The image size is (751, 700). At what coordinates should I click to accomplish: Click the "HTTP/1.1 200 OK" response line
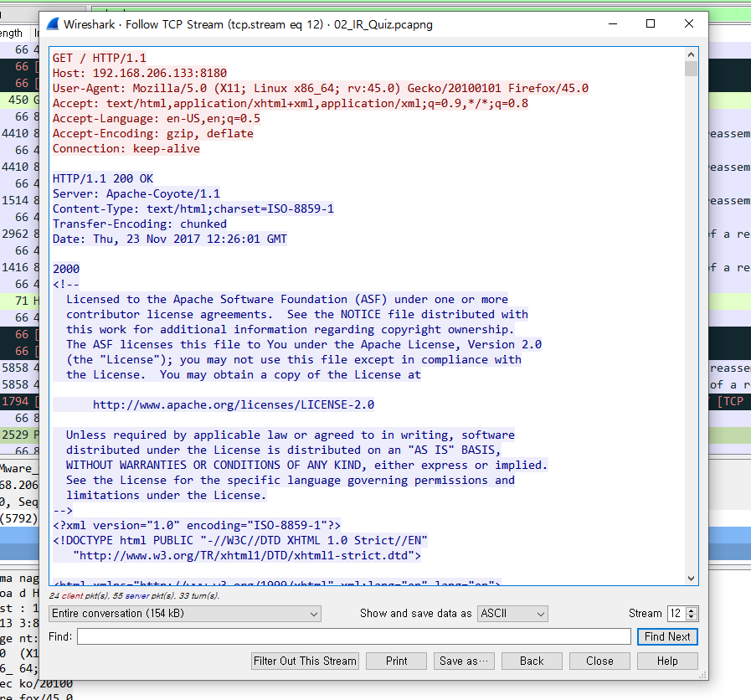(x=102, y=178)
